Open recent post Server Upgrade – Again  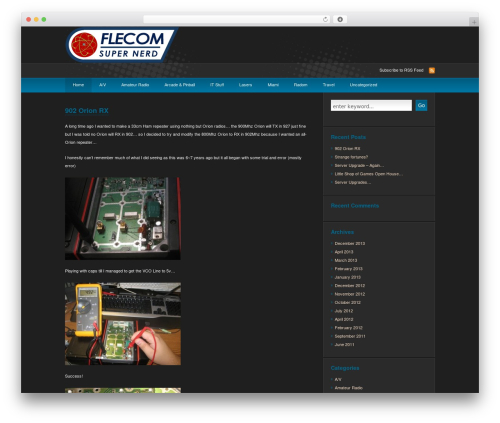tap(359, 165)
